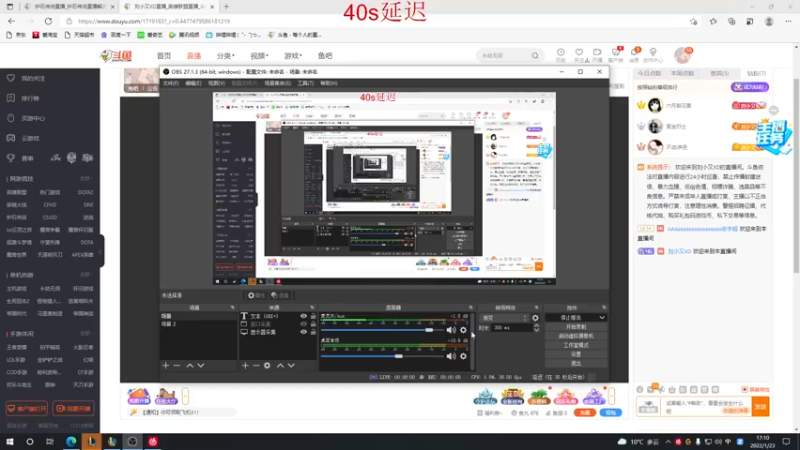
Task: Toggle lock on the 显示器采集 source
Action: pos(313,332)
